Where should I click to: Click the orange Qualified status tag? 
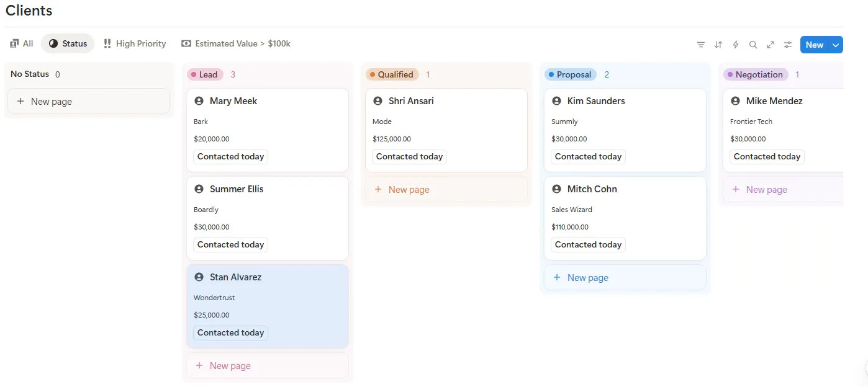point(392,74)
